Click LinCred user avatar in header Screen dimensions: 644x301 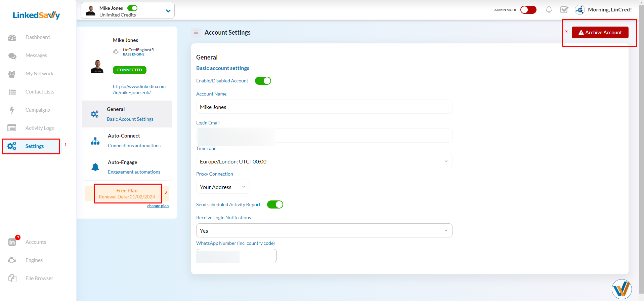[580, 10]
